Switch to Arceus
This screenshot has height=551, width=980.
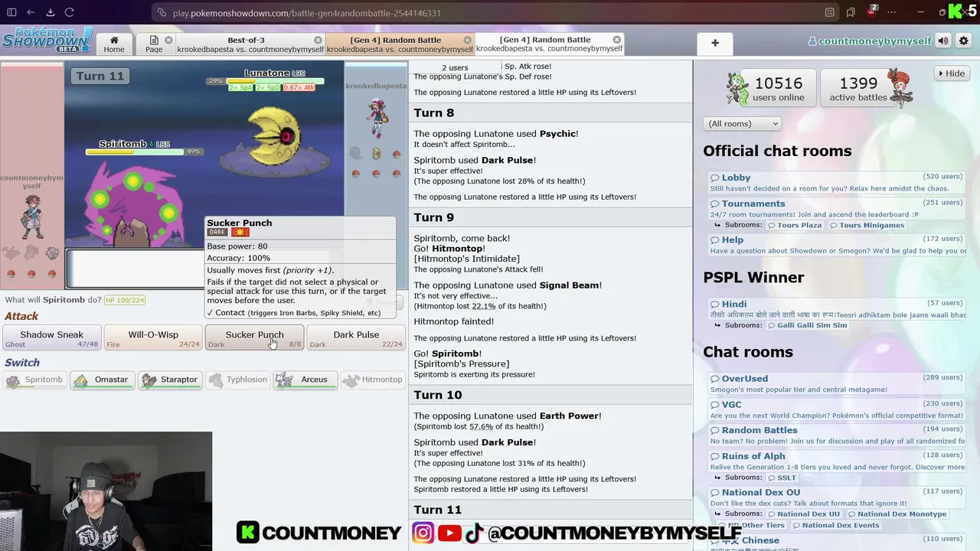(305, 380)
